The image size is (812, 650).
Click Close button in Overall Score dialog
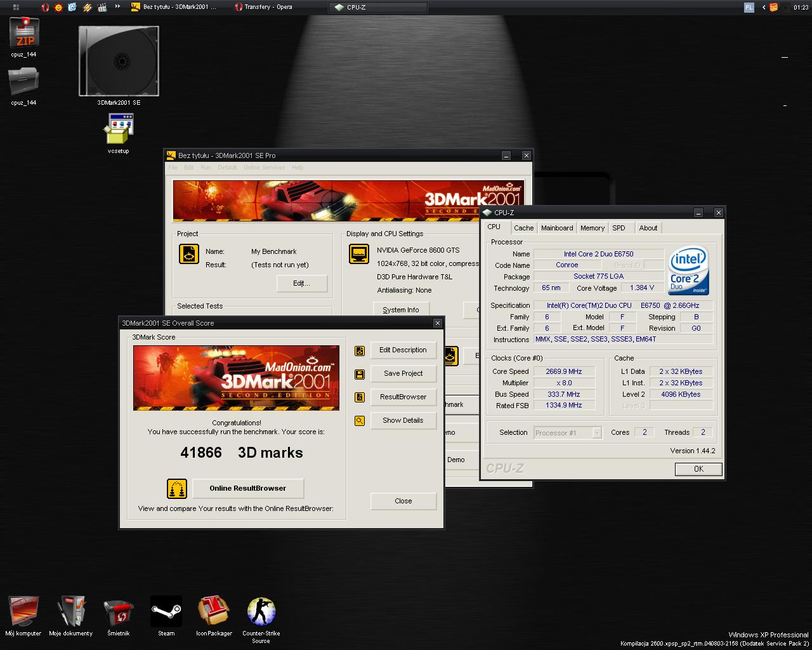click(403, 501)
